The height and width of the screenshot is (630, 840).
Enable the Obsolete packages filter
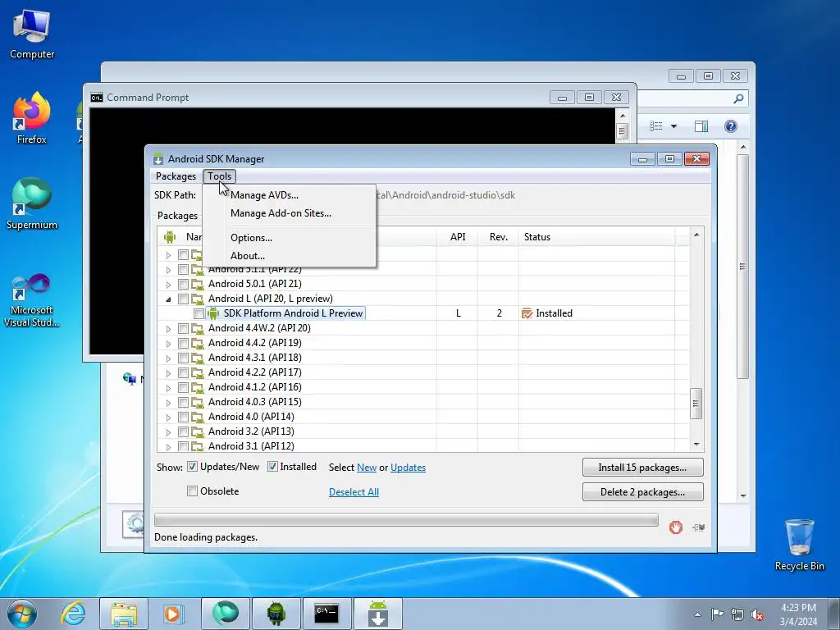tap(192, 491)
